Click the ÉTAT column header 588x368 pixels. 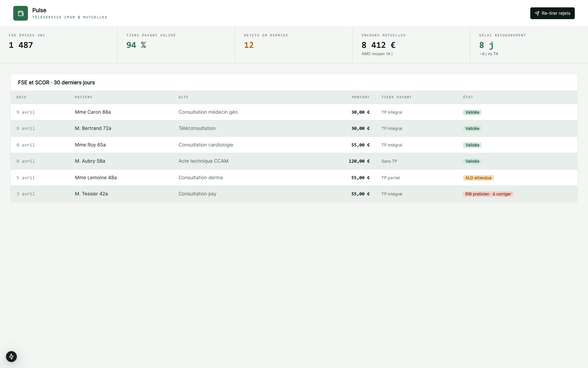[468, 97]
